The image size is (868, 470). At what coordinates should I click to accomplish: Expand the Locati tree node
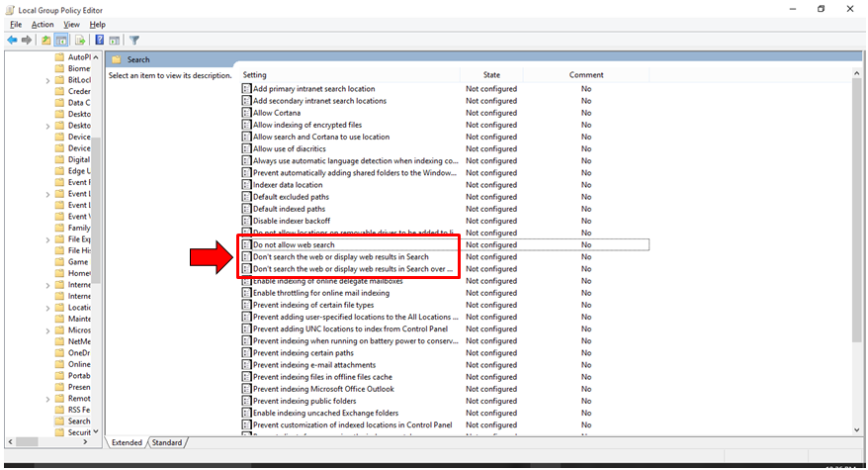click(x=47, y=308)
